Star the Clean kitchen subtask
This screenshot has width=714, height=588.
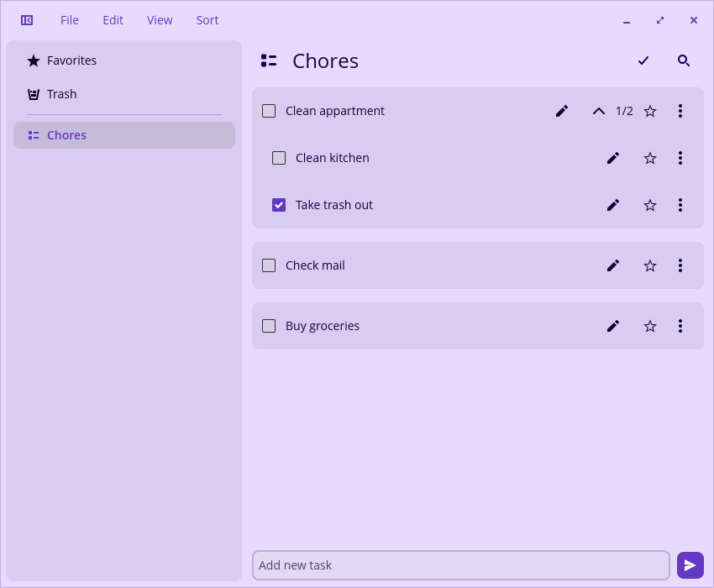650,158
